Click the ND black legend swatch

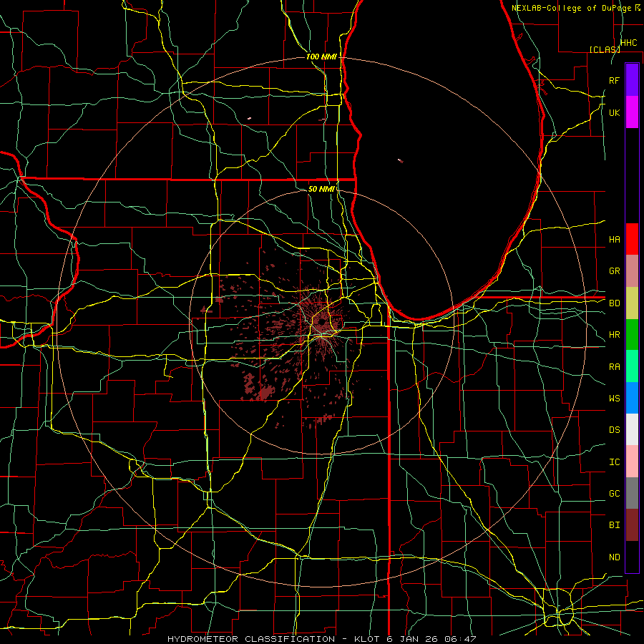(x=632, y=557)
